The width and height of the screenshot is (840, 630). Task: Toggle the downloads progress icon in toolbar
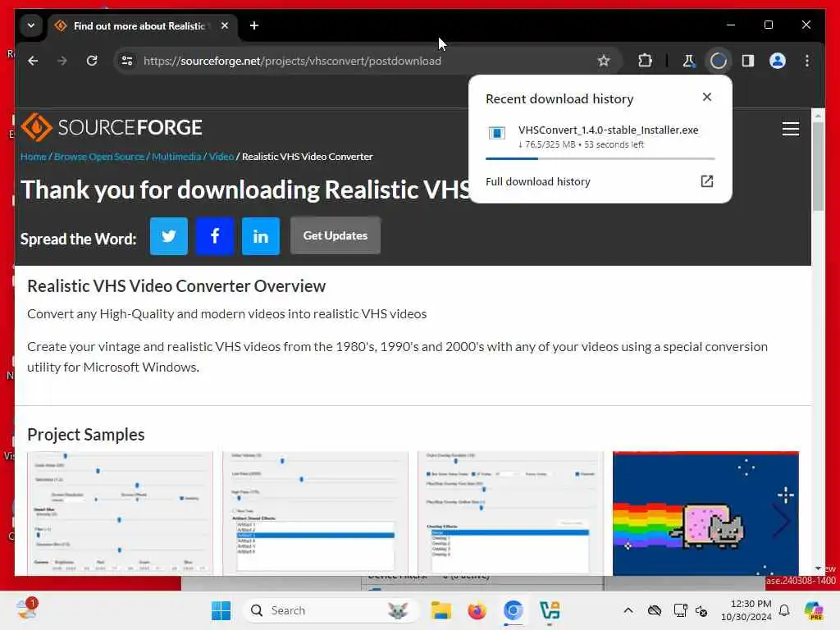click(x=718, y=61)
